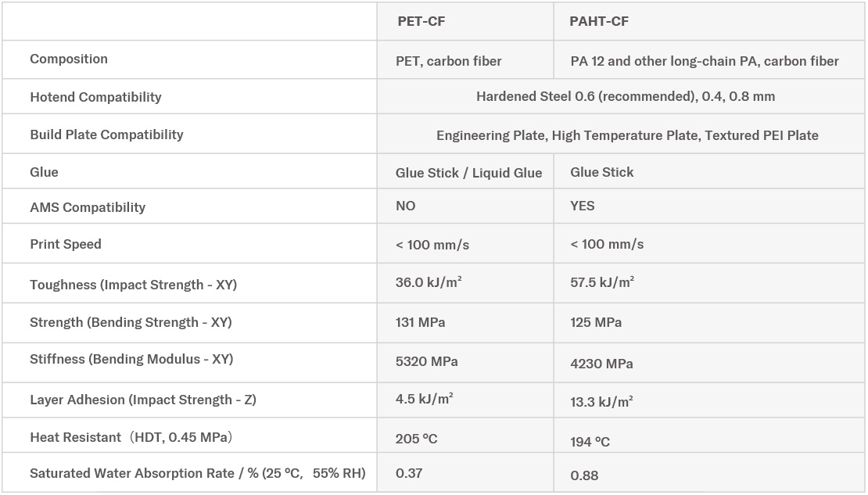Image resolution: width=868 pixels, height=495 pixels.
Task: Select the Hardened Steel 0.6 recommended cell
Action: (626, 96)
